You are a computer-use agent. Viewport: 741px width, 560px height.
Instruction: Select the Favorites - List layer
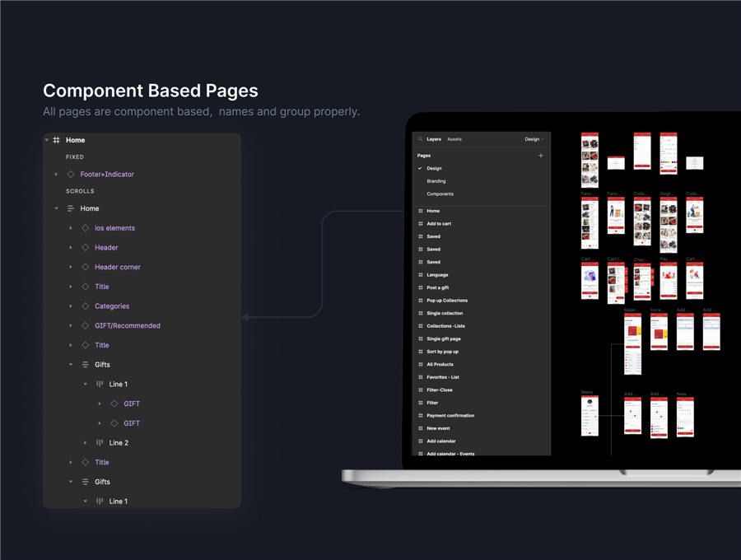[x=443, y=377]
